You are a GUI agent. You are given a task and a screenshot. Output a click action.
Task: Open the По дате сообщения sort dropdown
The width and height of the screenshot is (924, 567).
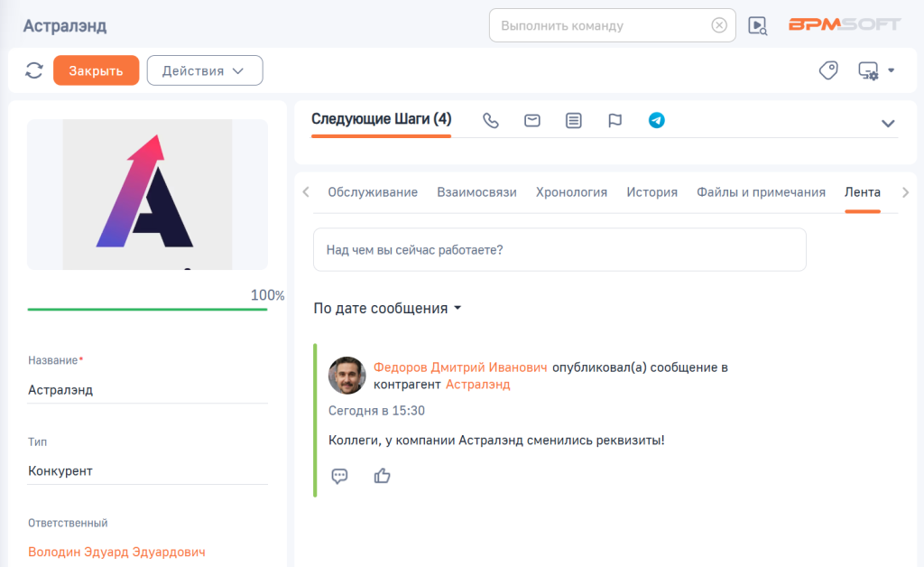pos(385,308)
